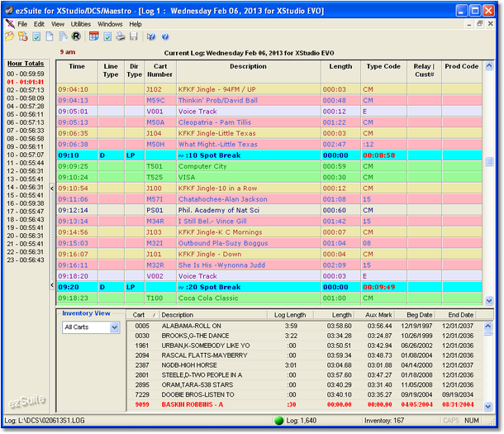Viewport: 504px width, 434px height.
Task: Open the All Carts dropdown
Action: 114,327
